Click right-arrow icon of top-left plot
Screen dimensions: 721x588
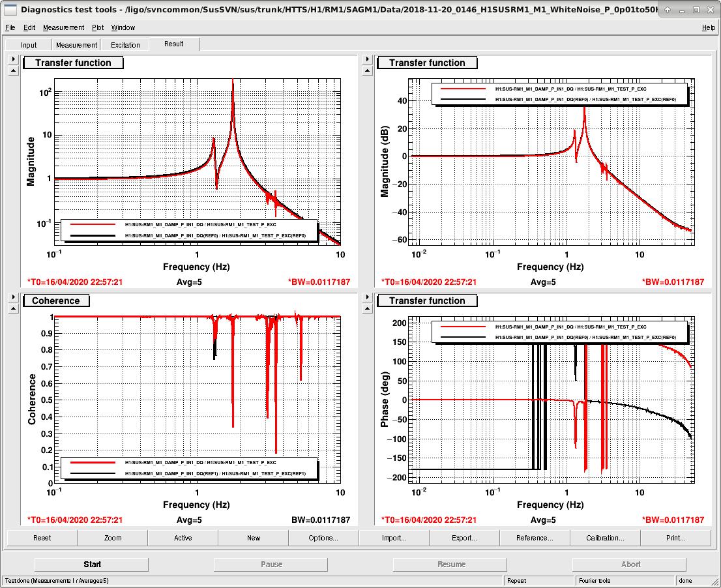pyautogui.click(x=13, y=59)
